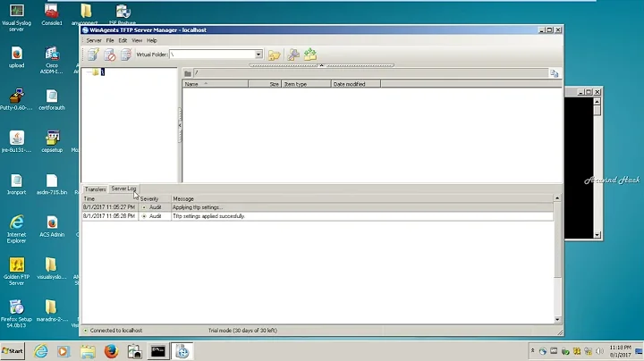
Task: Open the maradns-2 desktop folder
Action: [x=52, y=311]
